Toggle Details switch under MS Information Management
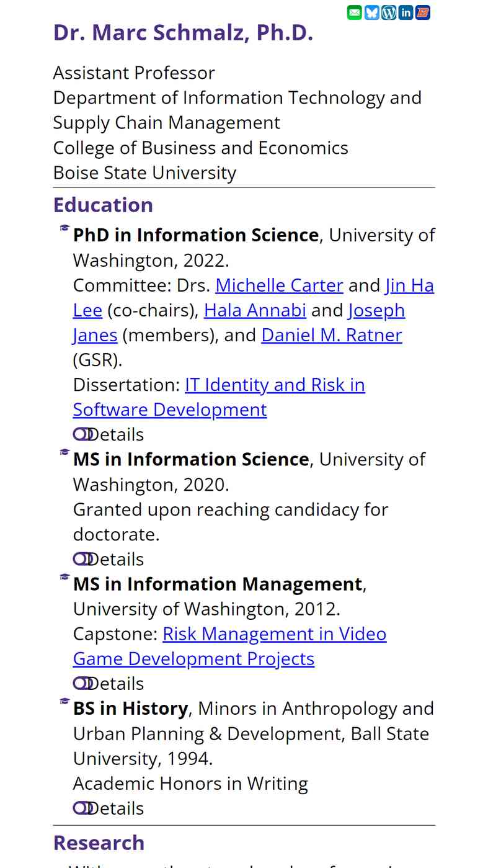 [82, 683]
